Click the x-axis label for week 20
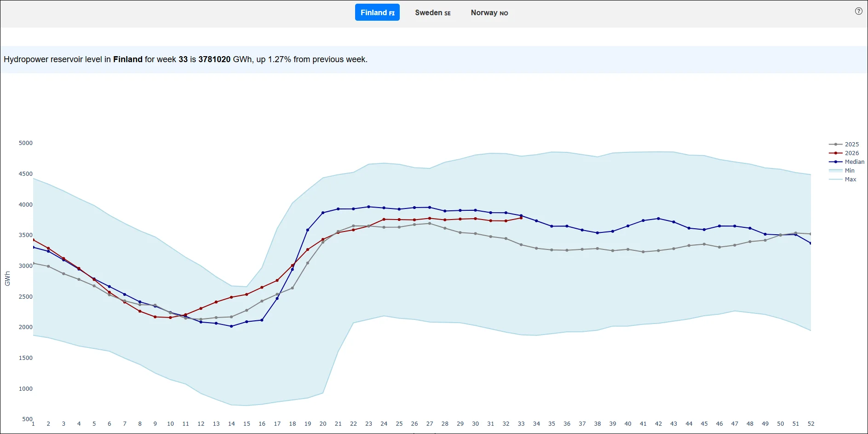 coord(323,424)
